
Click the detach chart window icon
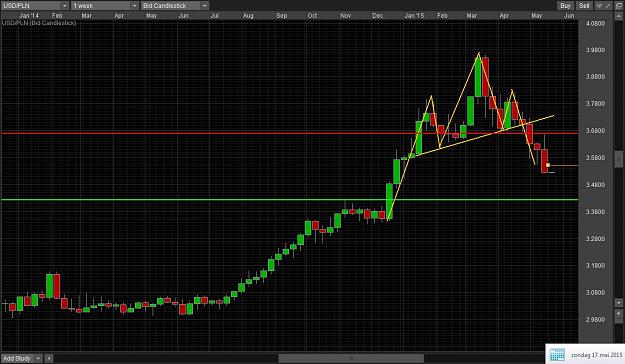pos(619,6)
